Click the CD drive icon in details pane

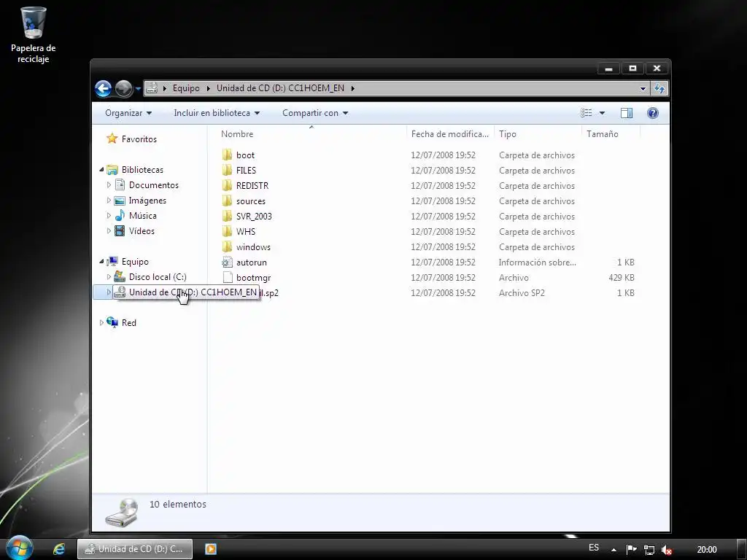[122, 512]
